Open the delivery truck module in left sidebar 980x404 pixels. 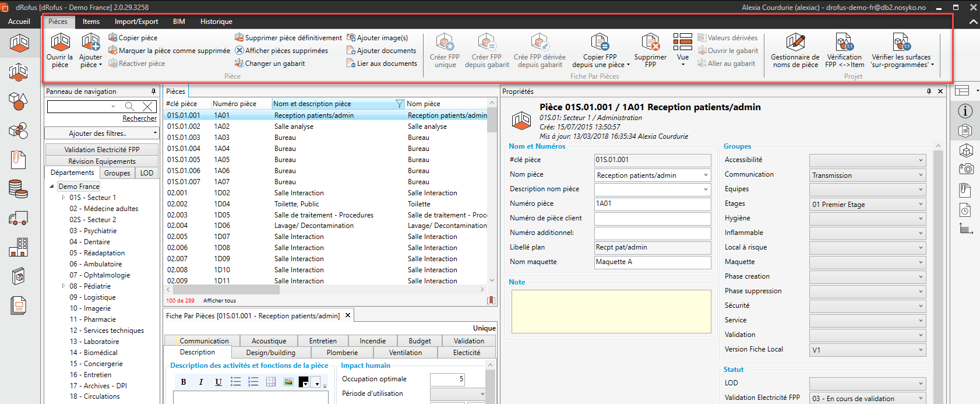(x=19, y=218)
